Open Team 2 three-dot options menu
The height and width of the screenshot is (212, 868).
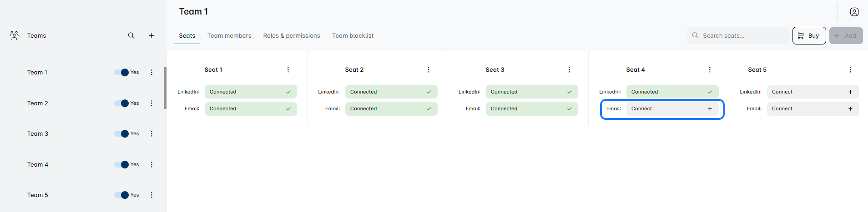pyautogui.click(x=151, y=103)
